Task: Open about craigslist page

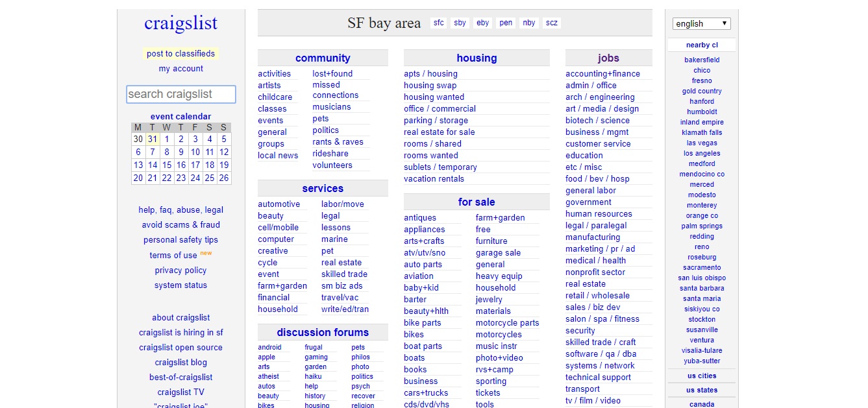Action: click(x=181, y=318)
